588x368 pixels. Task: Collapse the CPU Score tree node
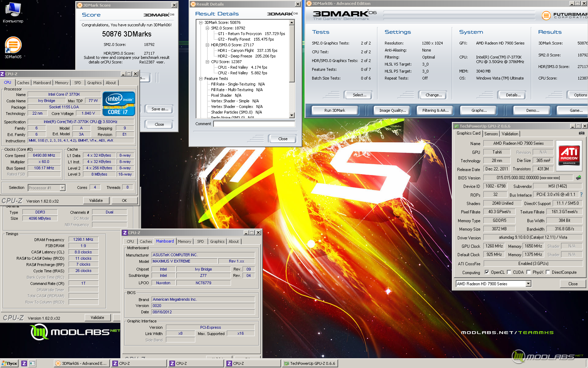click(208, 62)
